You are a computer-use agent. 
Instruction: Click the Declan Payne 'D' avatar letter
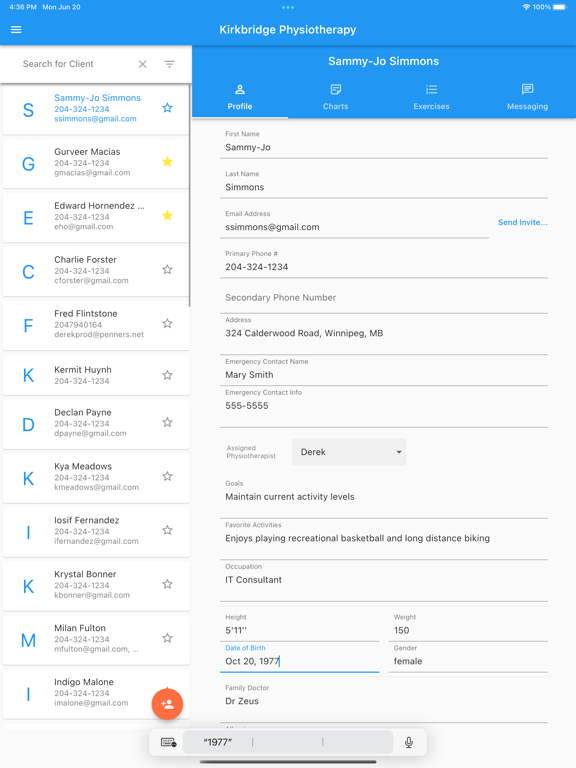click(28, 424)
